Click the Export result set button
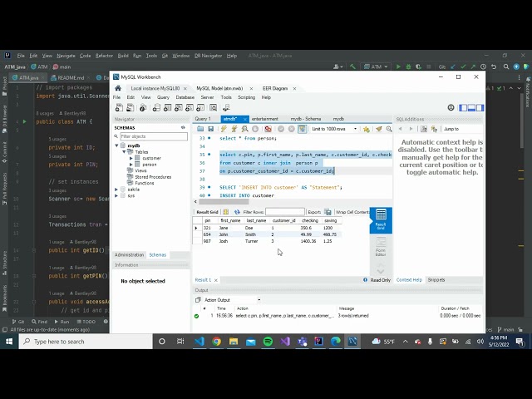The width and height of the screenshot is (532, 399). coord(328,212)
